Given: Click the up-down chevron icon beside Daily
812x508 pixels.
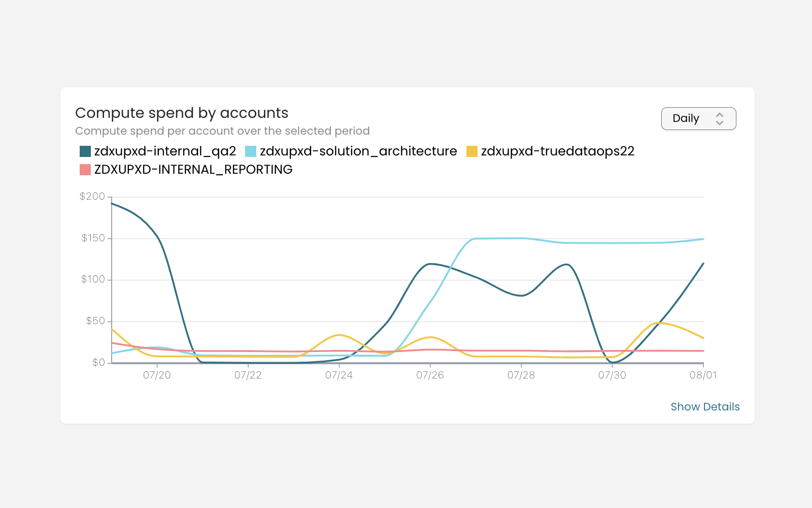Looking at the screenshot, I should (x=719, y=119).
